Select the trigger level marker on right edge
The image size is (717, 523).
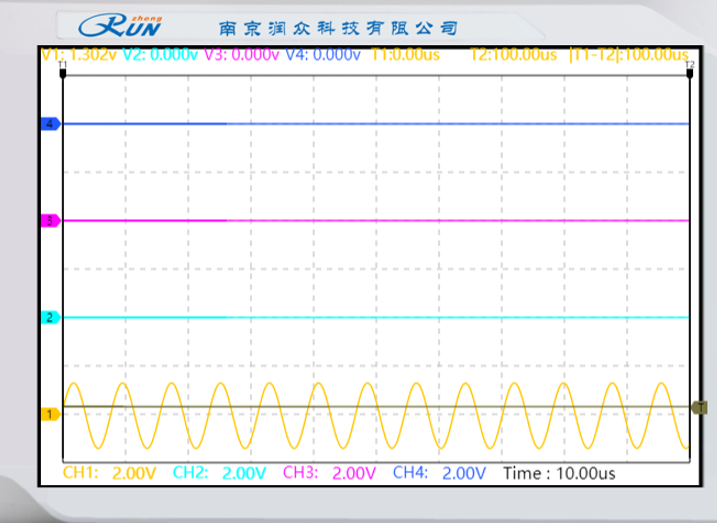700,407
